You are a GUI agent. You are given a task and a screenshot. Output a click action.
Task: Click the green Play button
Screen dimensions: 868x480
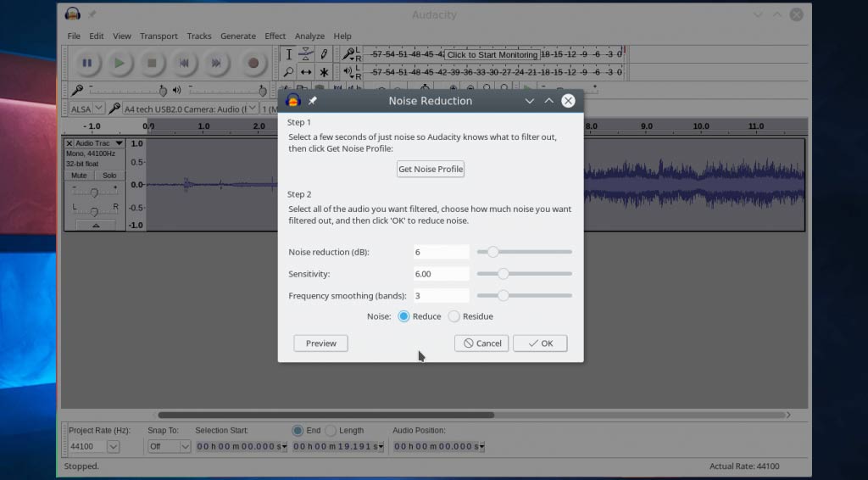click(x=119, y=63)
